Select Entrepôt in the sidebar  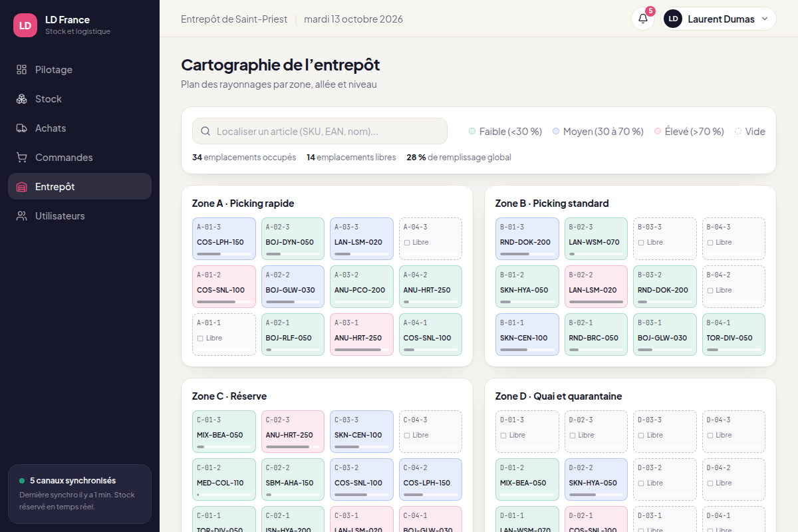[x=80, y=187]
